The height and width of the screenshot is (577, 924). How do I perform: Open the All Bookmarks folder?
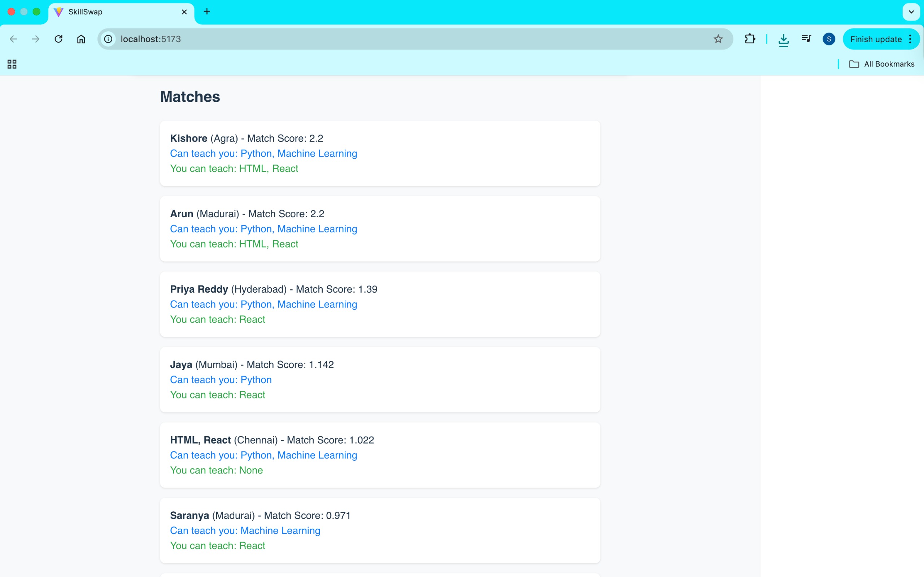coord(882,64)
